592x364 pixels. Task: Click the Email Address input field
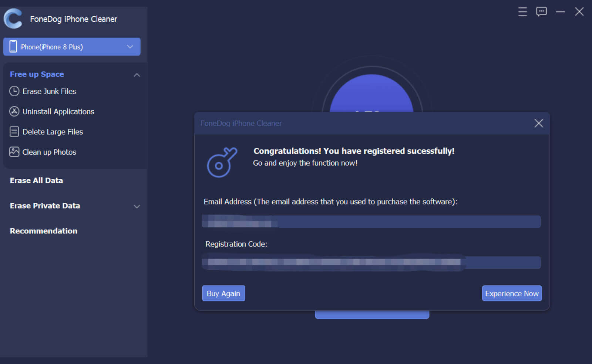click(x=371, y=222)
